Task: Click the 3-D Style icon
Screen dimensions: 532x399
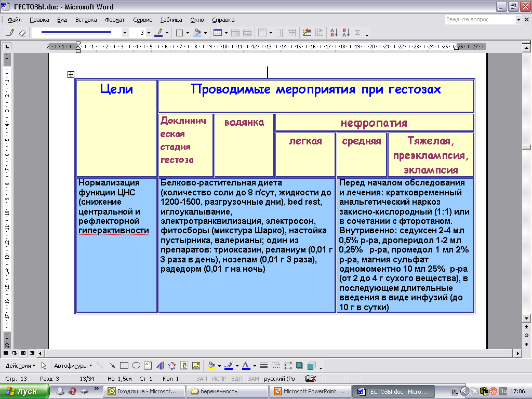Action: pos(312,365)
